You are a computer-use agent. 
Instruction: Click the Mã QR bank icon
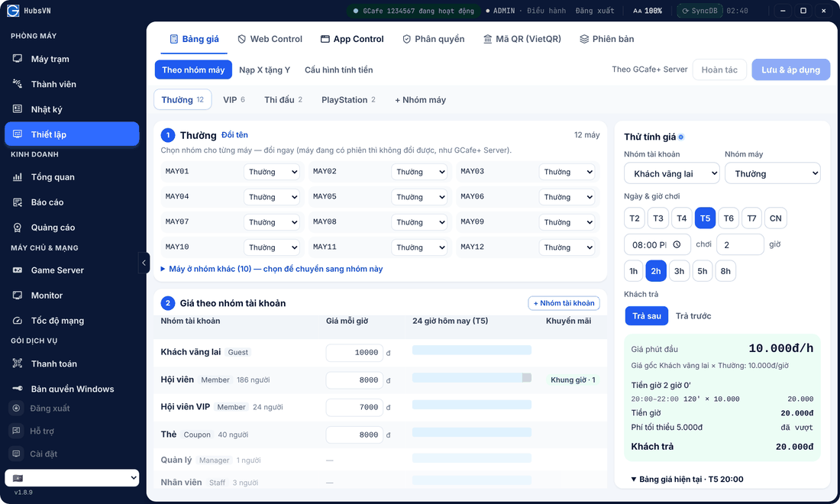pyautogui.click(x=487, y=39)
